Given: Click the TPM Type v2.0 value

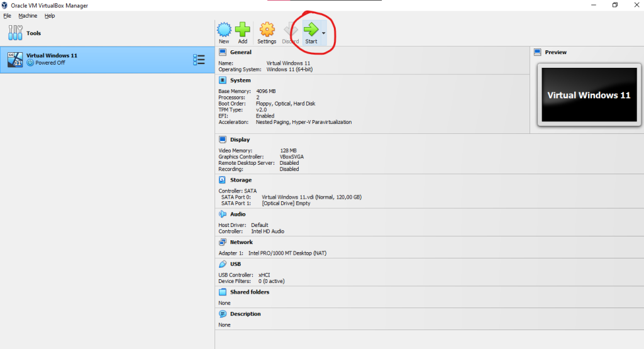Looking at the screenshot, I should pyautogui.click(x=261, y=109).
